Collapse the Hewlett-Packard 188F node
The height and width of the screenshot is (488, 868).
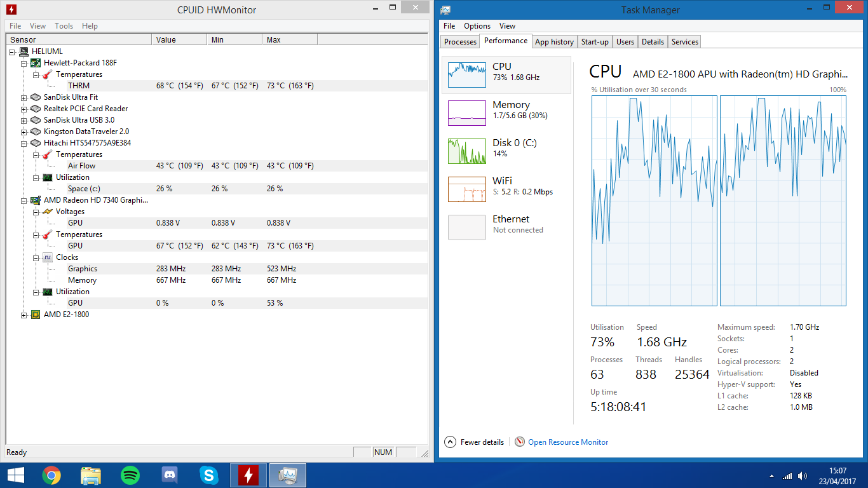[x=24, y=63]
